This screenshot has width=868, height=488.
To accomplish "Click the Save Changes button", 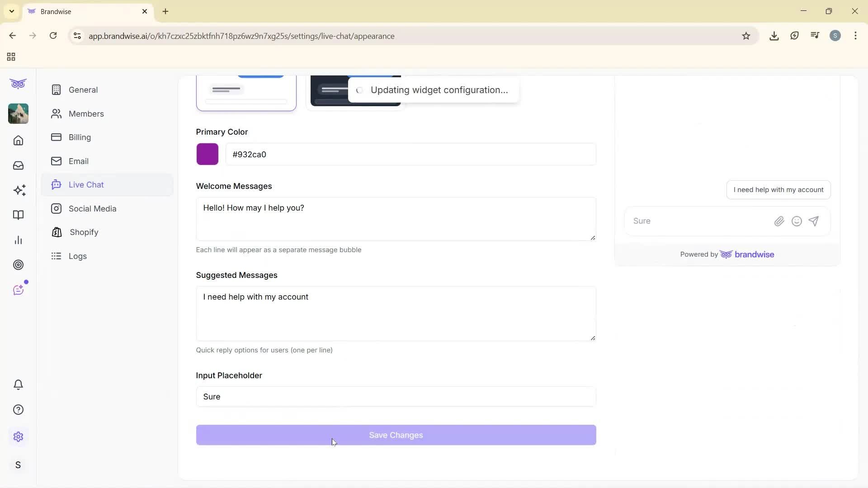I will click(x=396, y=435).
